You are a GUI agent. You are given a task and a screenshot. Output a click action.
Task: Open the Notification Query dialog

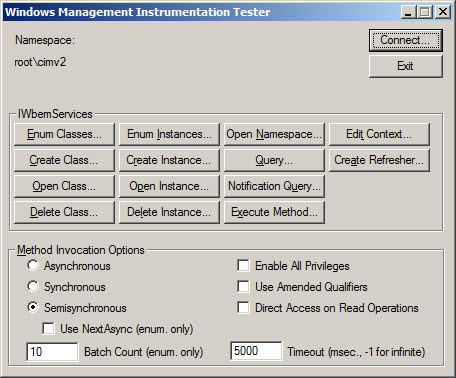click(x=274, y=186)
